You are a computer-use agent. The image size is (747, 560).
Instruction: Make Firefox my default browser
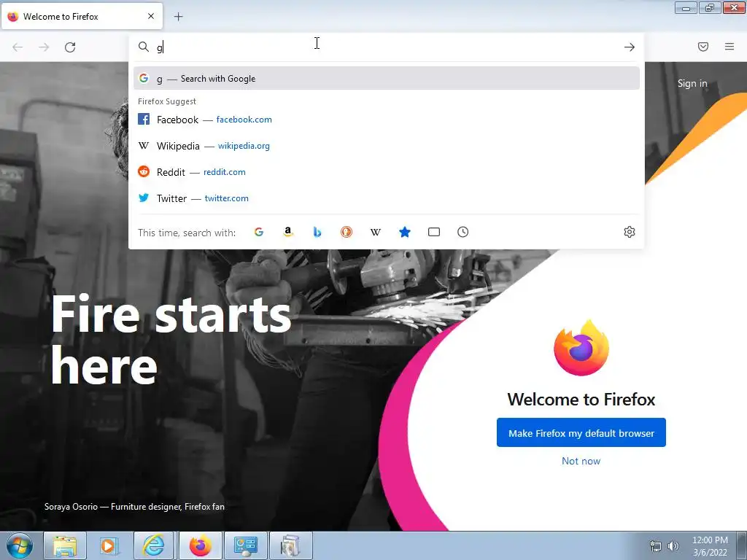tap(581, 433)
